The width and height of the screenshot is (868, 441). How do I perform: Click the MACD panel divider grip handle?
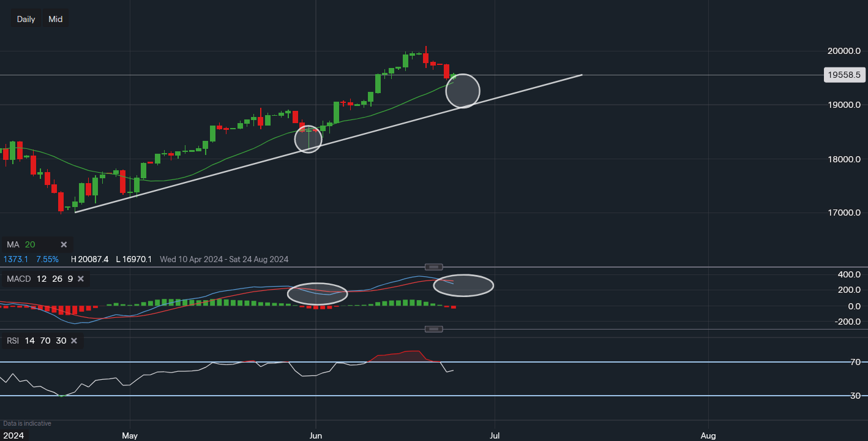(x=433, y=267)
